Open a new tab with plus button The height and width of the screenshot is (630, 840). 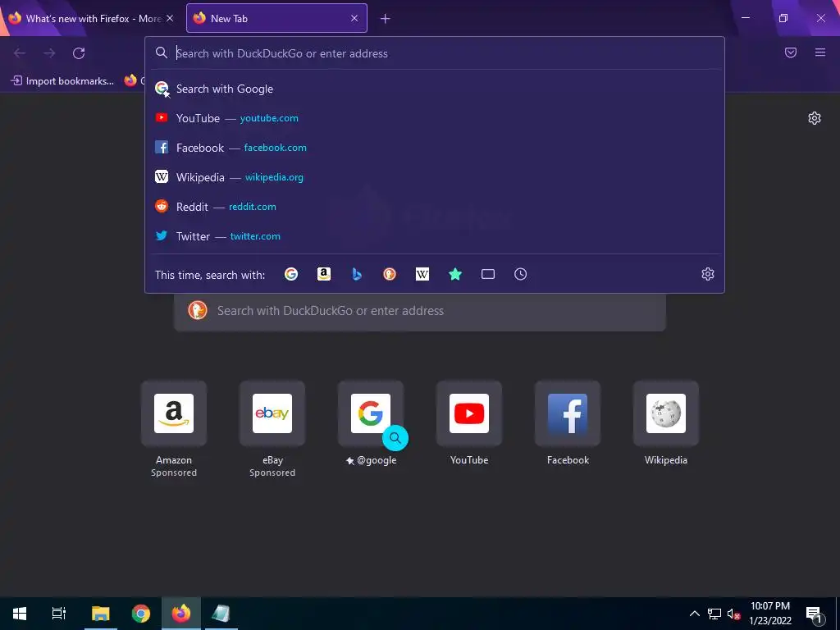coord(386,19)
